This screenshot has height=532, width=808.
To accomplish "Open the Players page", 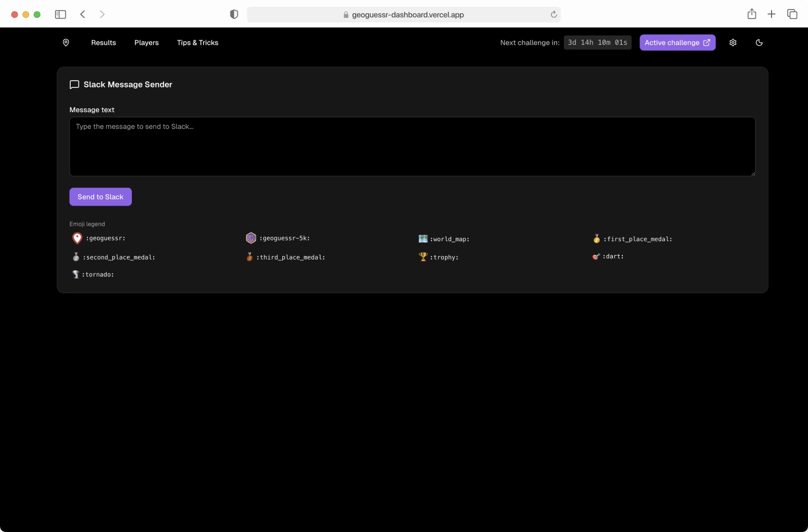I will pyautogui.click(x=146, y=43).
